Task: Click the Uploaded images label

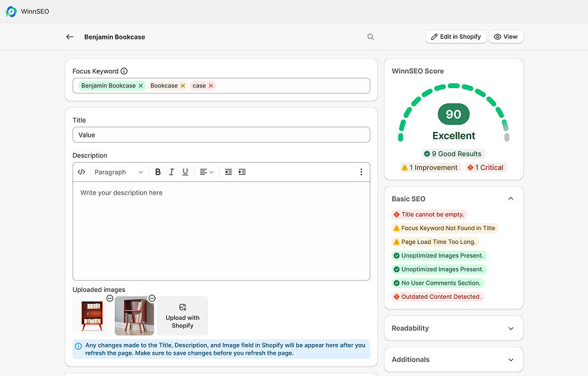Action: point(99,289)
